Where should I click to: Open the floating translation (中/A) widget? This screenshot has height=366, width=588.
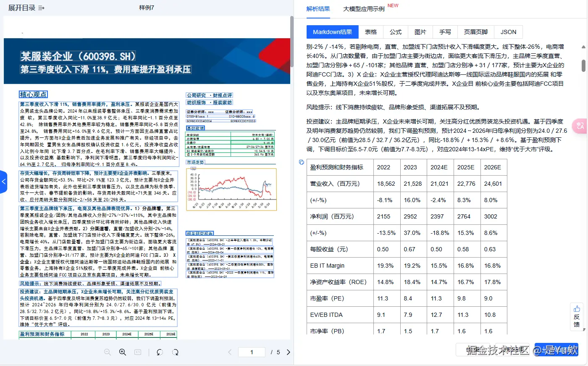pyautogui.click(x=580, y=126)
